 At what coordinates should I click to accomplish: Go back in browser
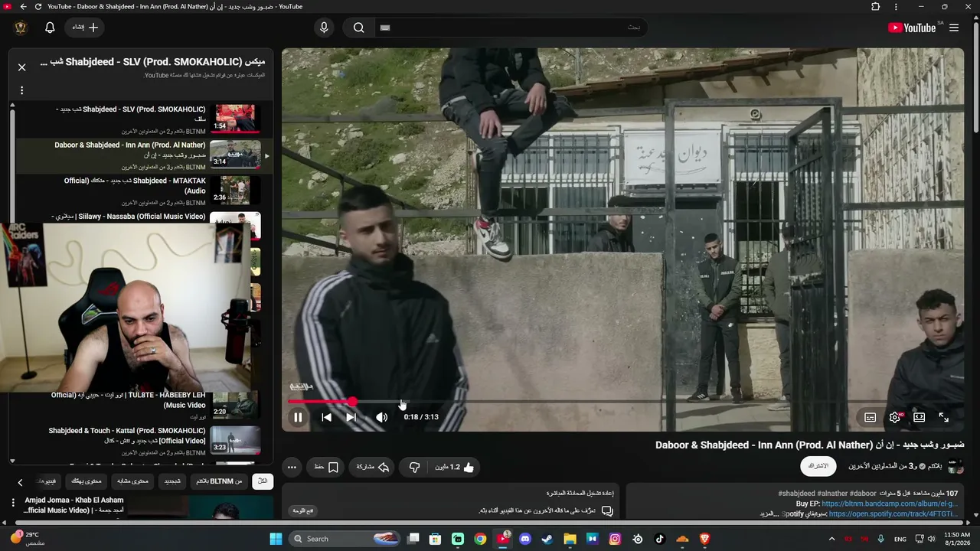23,7
